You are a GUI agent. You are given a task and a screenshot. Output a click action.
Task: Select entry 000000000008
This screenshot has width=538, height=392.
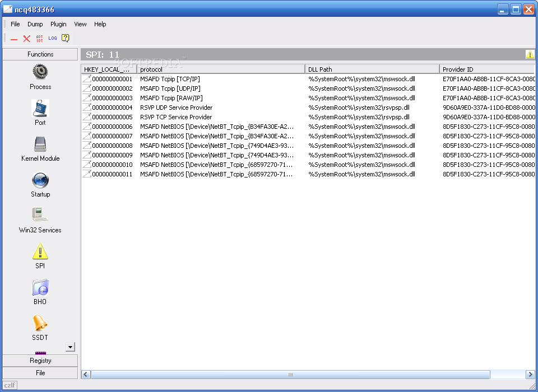[308, 146]
